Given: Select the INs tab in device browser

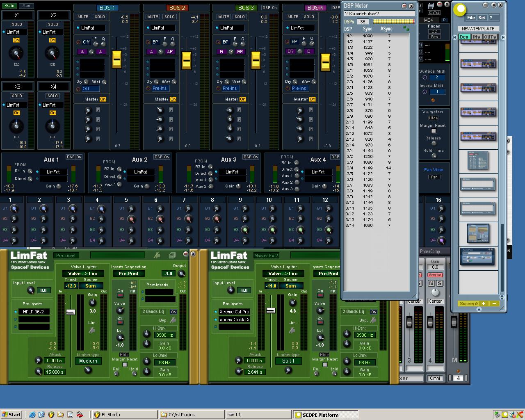Looking at the screenshot, I should click(x=476, y=37).
